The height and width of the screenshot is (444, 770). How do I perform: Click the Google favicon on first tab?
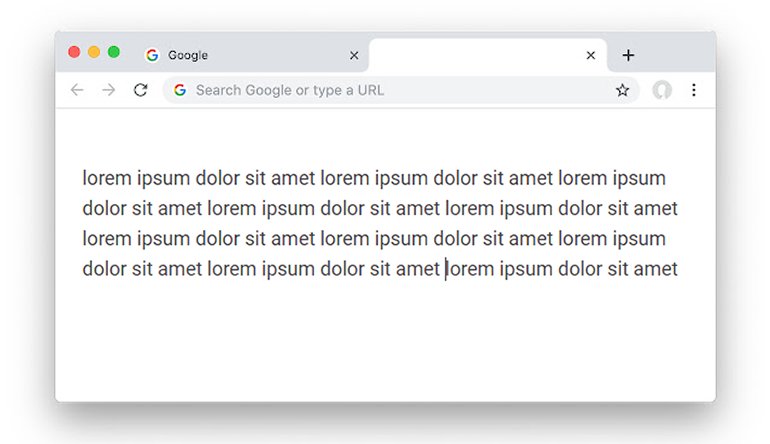[x=152, y=55]
